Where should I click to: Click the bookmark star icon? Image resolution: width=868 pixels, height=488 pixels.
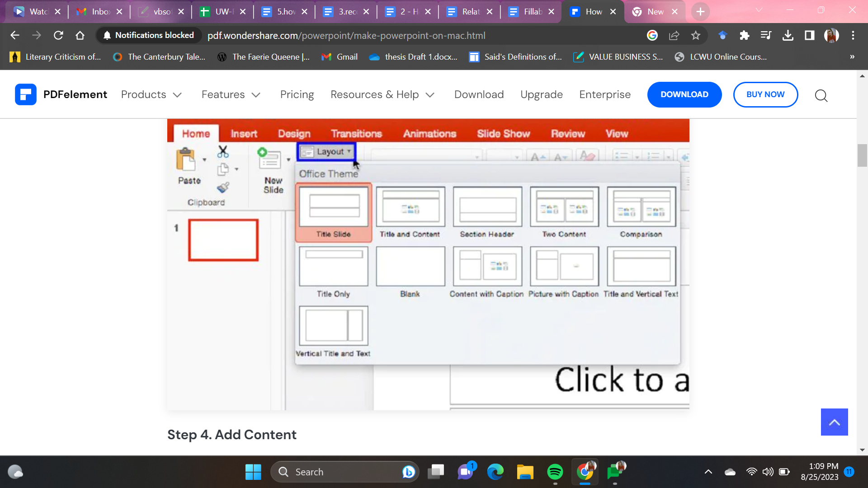tap(696, 35)
